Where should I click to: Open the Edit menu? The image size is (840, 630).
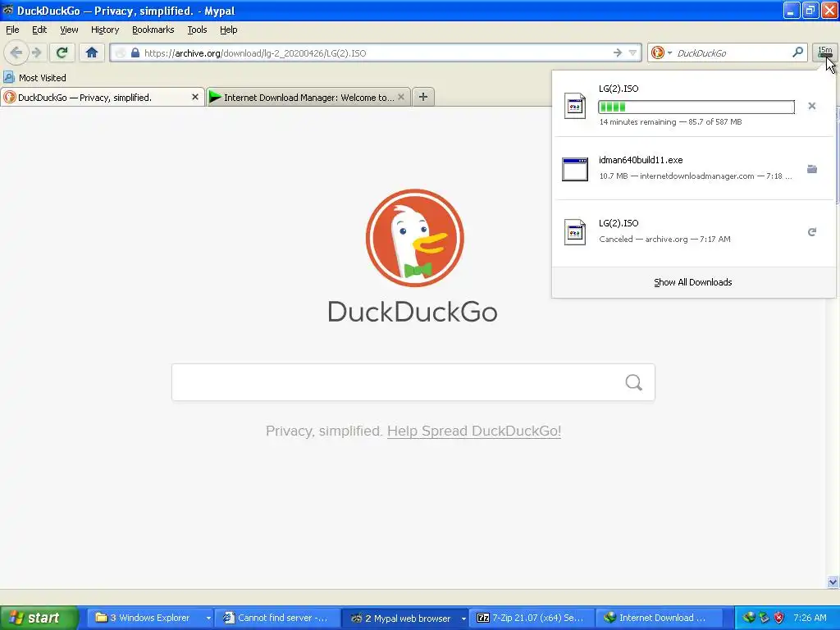(39, 30)
